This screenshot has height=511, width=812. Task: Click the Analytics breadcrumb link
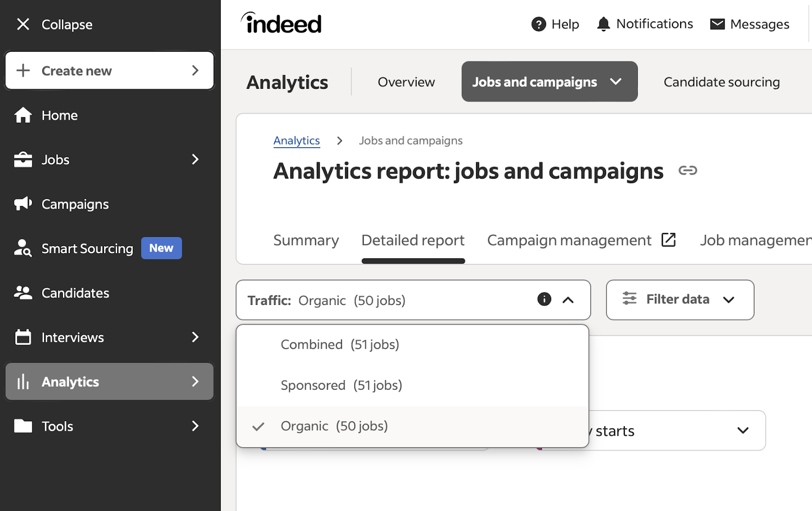(x=297, y=141)
